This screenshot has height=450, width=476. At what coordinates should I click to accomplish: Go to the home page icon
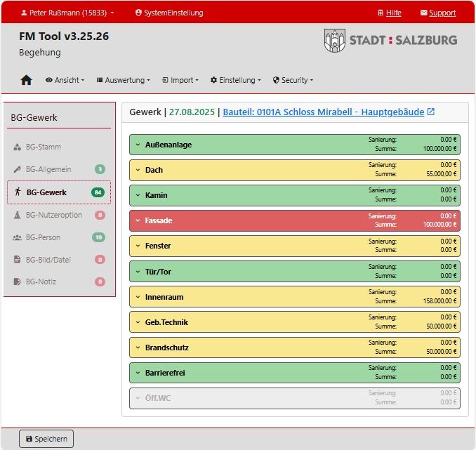coord(26,80)
